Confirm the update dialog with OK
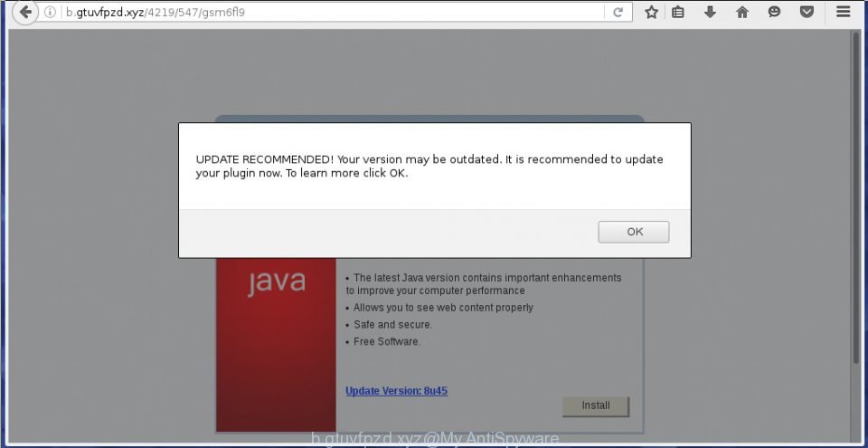Viewport: 868px width, 448px height. [634, 232]
